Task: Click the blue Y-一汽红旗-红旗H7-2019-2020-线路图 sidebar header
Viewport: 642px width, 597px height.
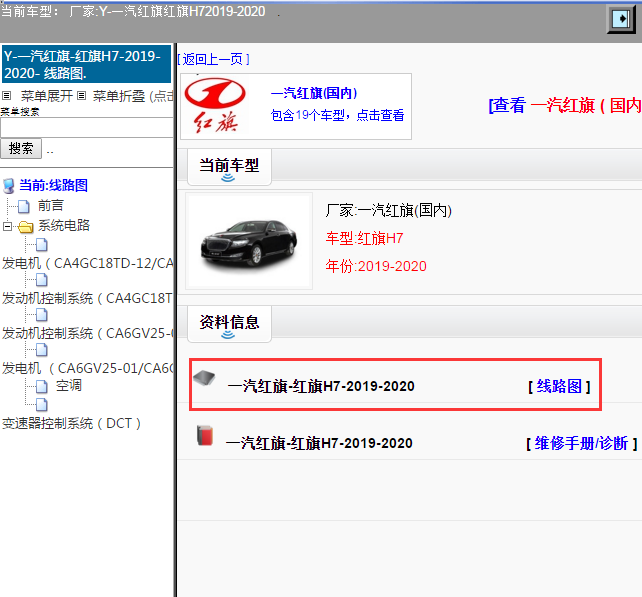Action: pyautogui.click(x=86, y=64)
